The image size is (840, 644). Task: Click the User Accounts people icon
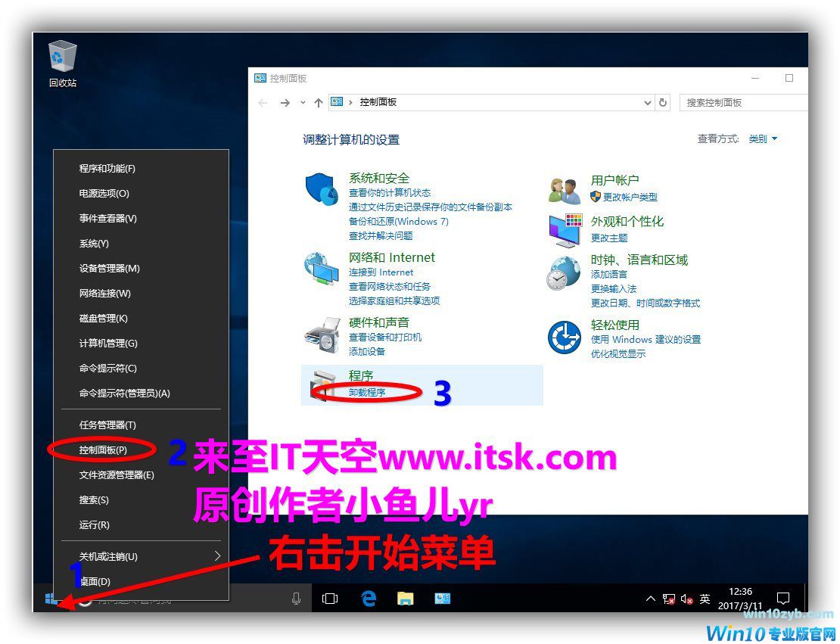564,191
